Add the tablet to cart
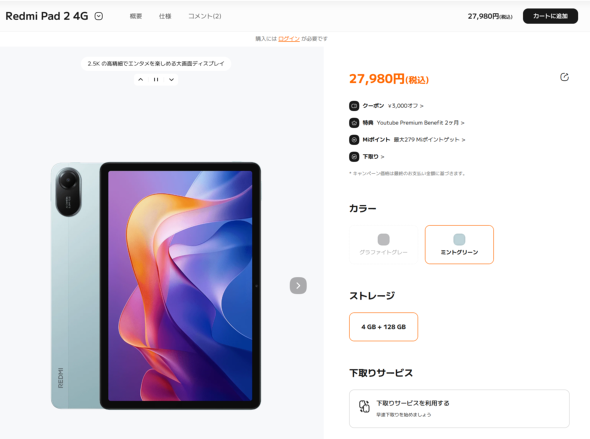 550,16
